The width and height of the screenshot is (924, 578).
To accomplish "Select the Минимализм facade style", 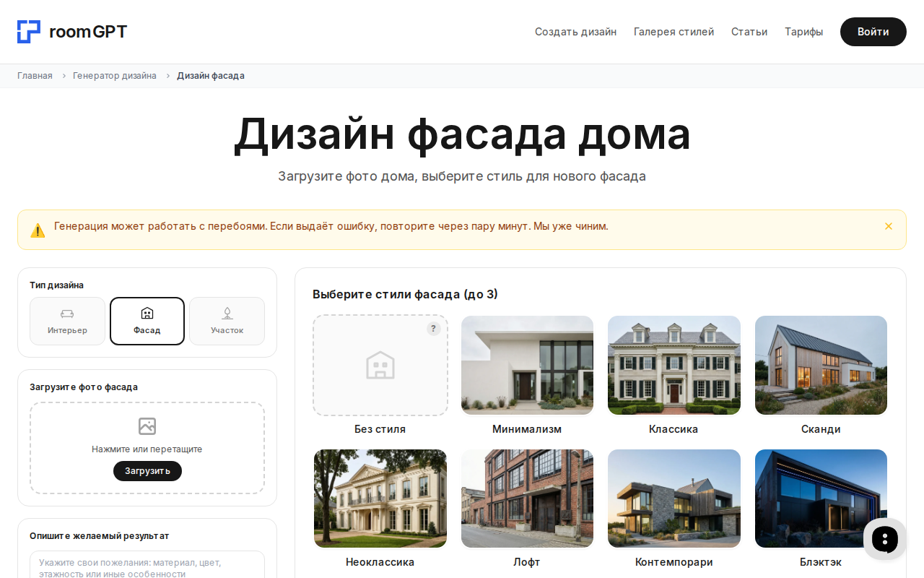I will pos(527,365).
